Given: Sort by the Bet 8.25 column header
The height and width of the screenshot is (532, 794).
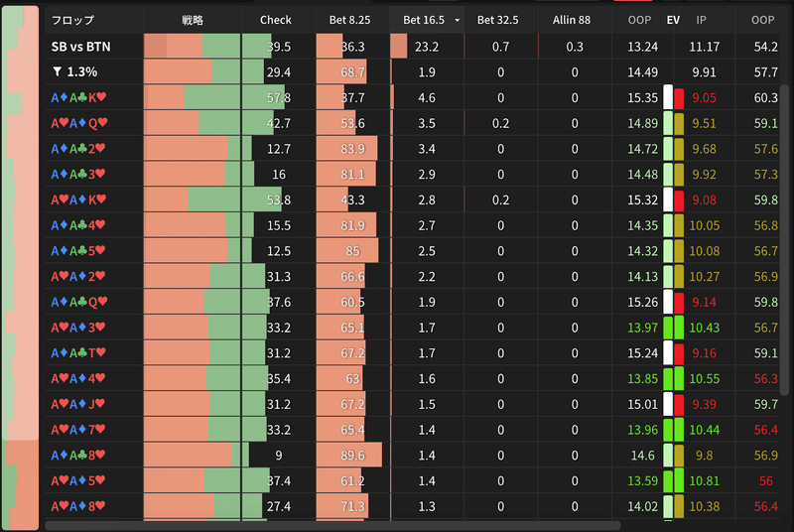Looking at the screenshot, I should coord(349,20).
